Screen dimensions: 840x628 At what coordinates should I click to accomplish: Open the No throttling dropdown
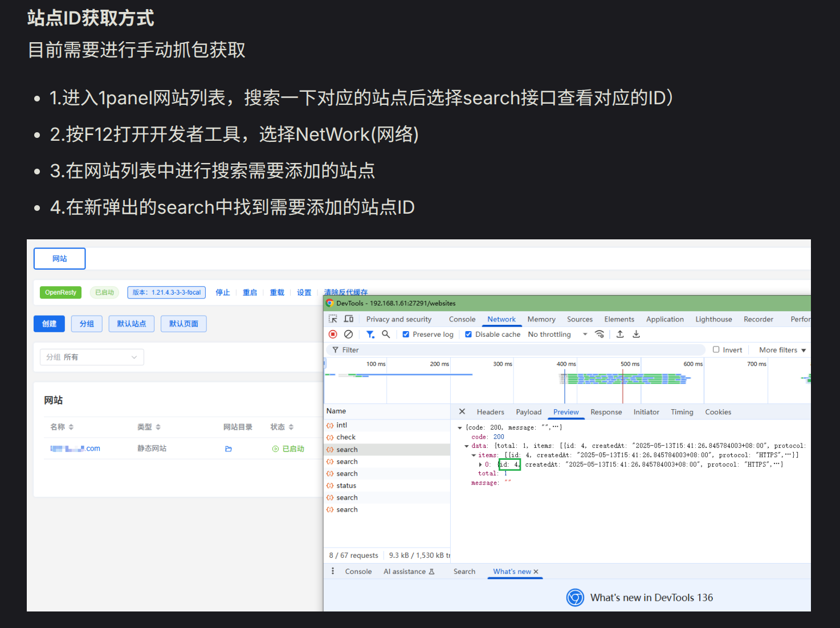(557, 335)
